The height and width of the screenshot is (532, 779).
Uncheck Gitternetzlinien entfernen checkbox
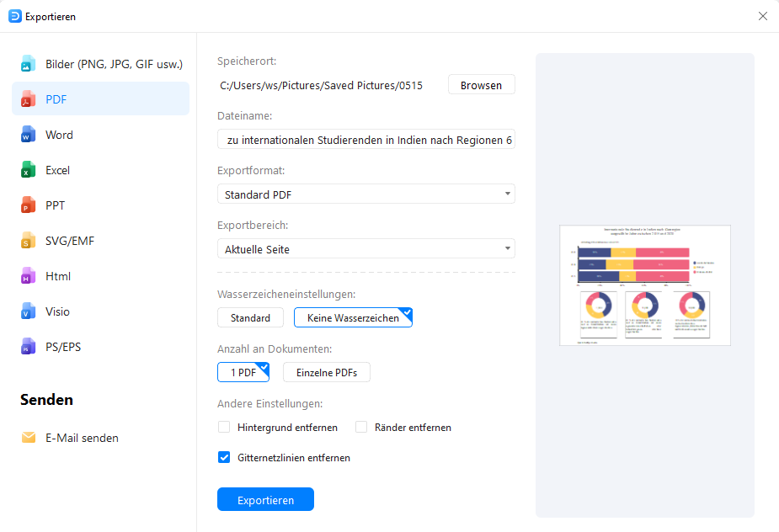224,457
